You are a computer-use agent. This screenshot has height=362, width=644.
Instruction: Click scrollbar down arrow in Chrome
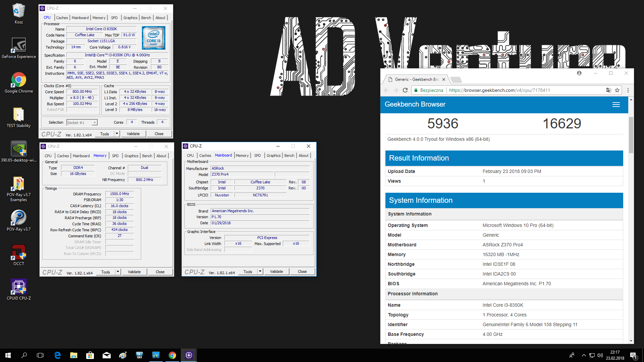(x=631, y=341)
